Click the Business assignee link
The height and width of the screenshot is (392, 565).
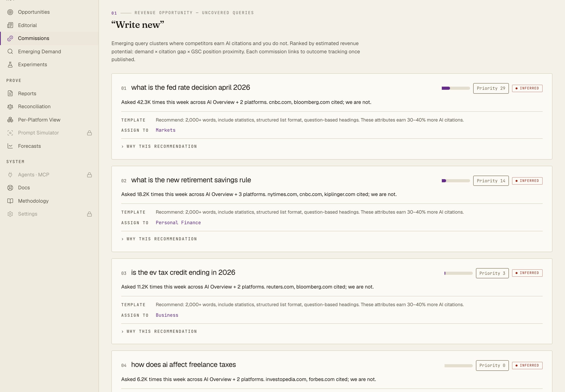click(x=167, y=315)
